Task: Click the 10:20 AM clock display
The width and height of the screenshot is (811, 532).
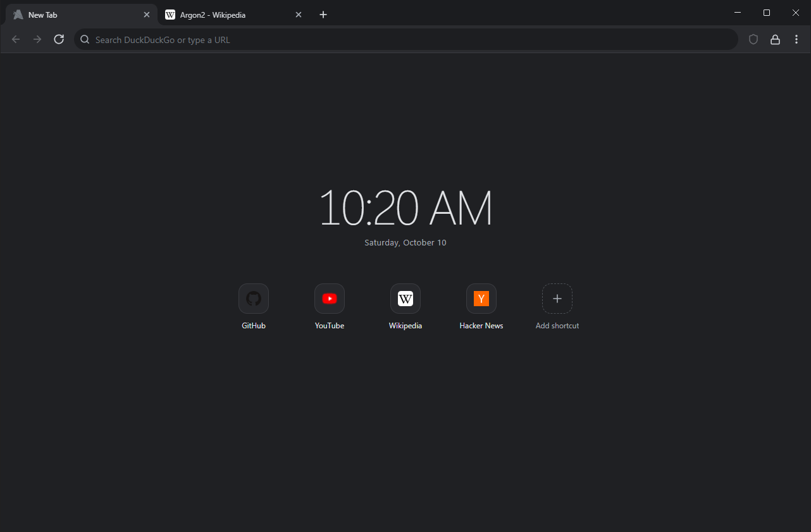Action: pos(406,208)
